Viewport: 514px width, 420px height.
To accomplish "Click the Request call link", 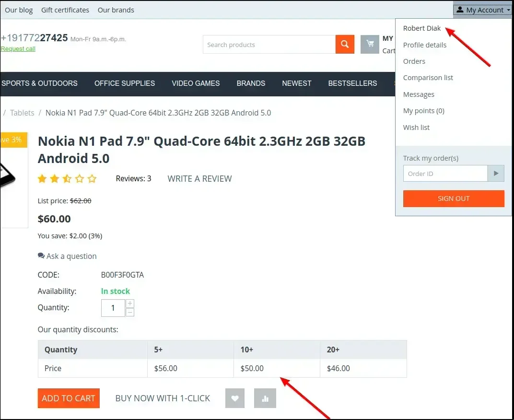I will (18, 49).
